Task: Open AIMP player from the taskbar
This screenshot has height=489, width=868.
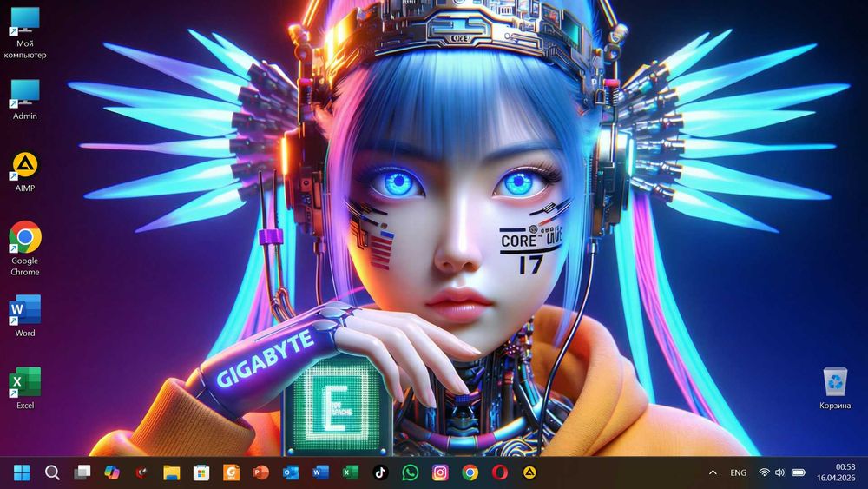Action: click(529, 472)
